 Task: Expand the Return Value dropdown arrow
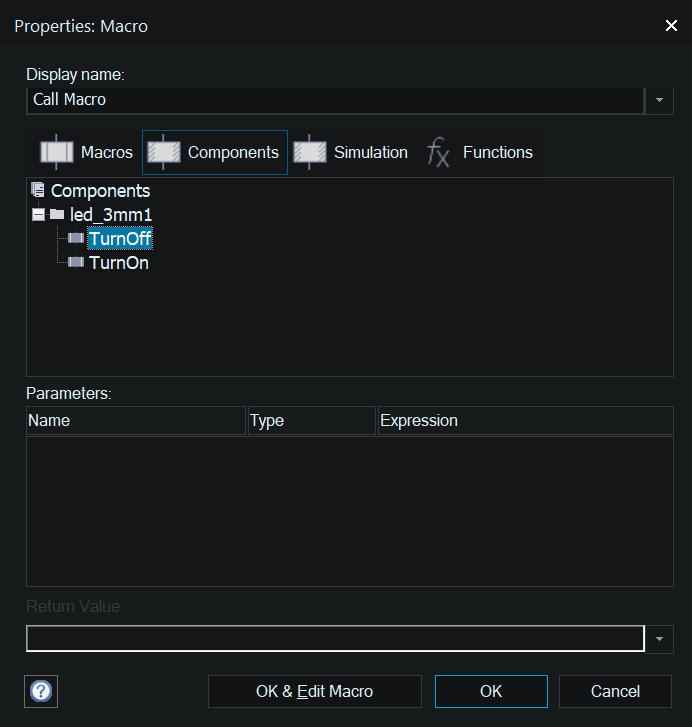(659, 638)
